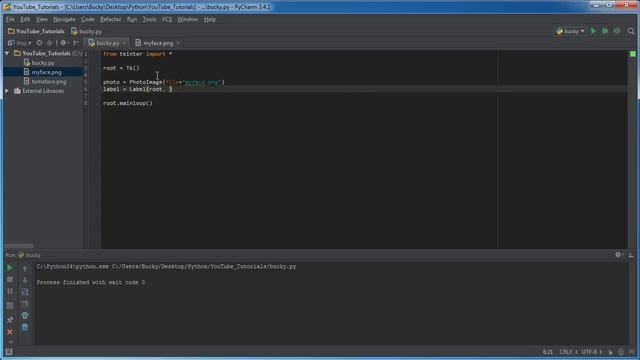Image resolution: width=640 pixels, height=360 pixels.
Task: Click 'Process finished with exit code 0' text
Action: click(91, 282)
